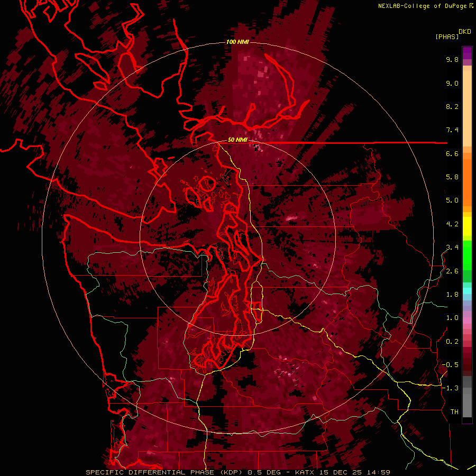476x476 pixels.
Task: Click the KATX station identifier in caption
Action: [305, 472]
